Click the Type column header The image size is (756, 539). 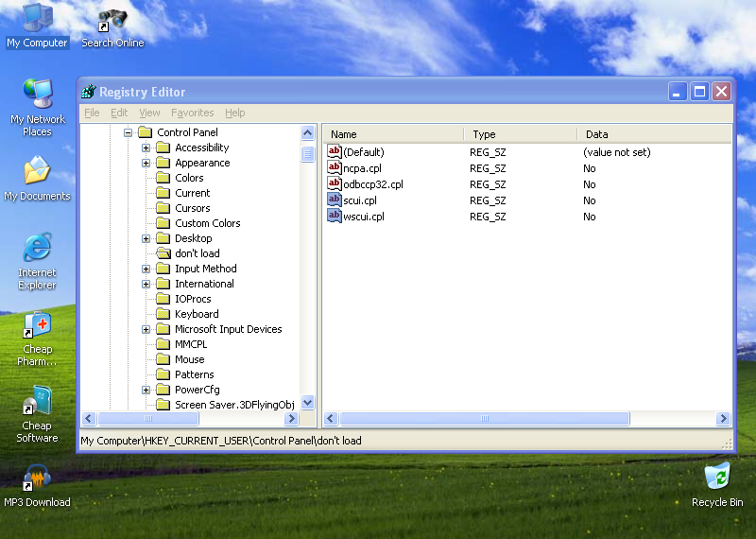coord(521,134)
